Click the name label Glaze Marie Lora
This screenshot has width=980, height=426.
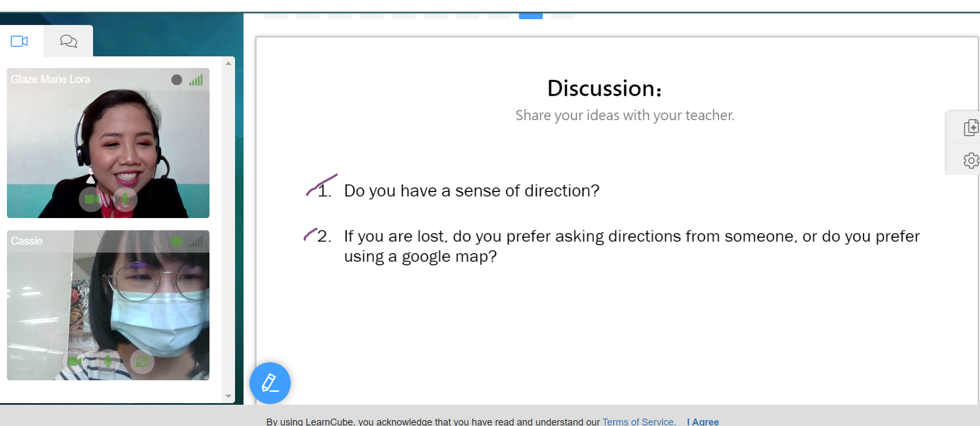pyautogui.click(x=51, y=79)
